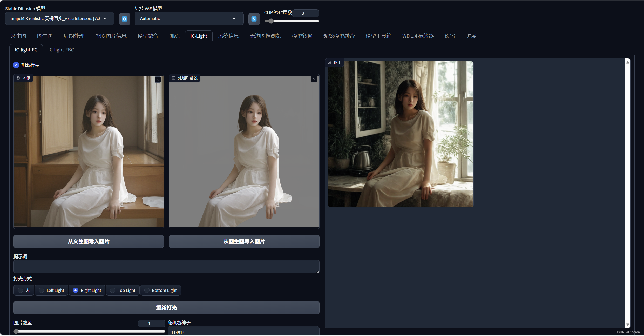Screen dimensions: 644x336
Task: Adjust the CLIP 终止层数 slider
Action: [x=271, y=21]
